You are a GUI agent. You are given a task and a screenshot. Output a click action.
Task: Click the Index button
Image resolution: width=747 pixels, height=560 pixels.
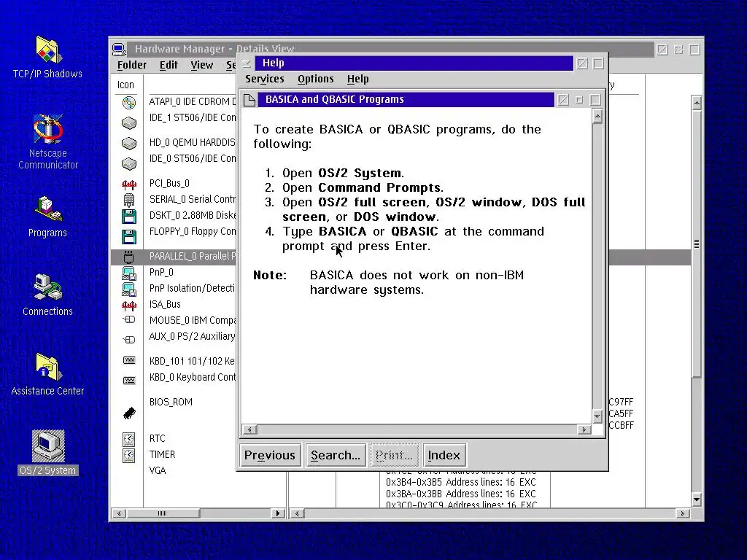tap(444, 455)
